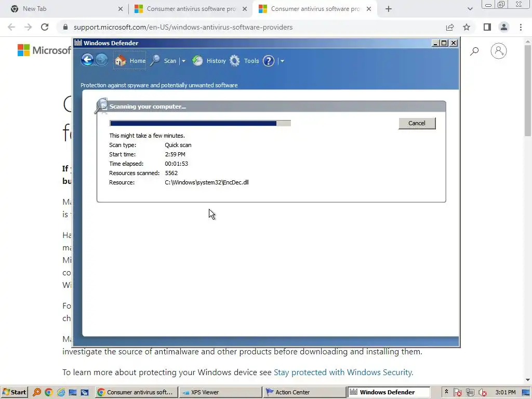Click the Defender help question mark
Screen dimensions: 532x399
click(269, 61)
